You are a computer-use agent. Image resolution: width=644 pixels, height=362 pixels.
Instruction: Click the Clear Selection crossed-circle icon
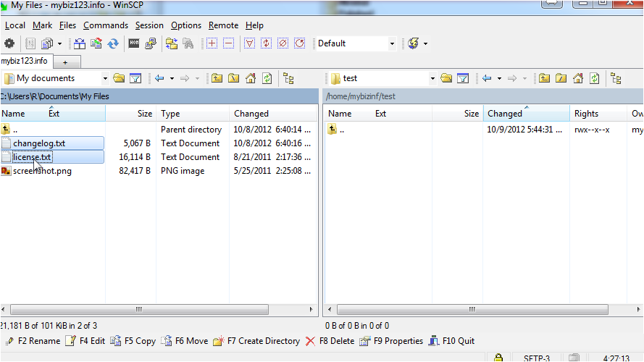[x=283, y=43]
